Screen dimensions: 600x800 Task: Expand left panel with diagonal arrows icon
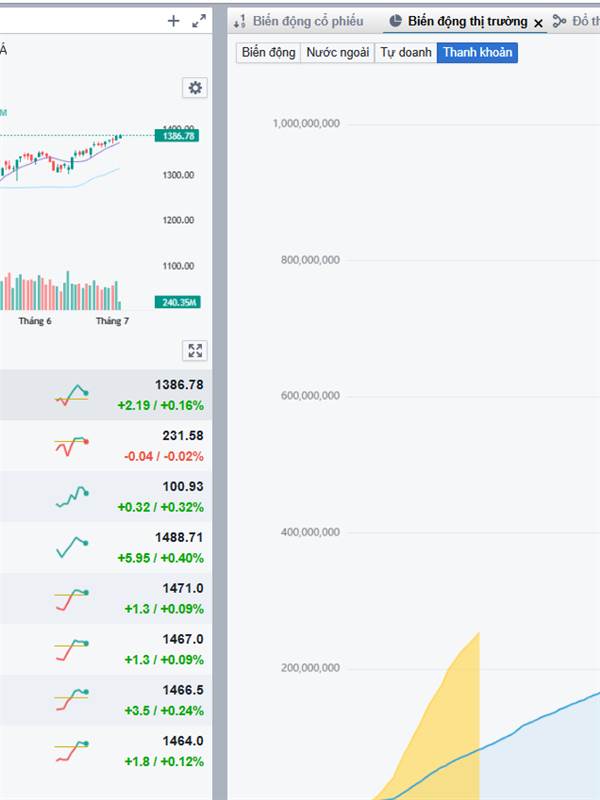pos(198,20)
